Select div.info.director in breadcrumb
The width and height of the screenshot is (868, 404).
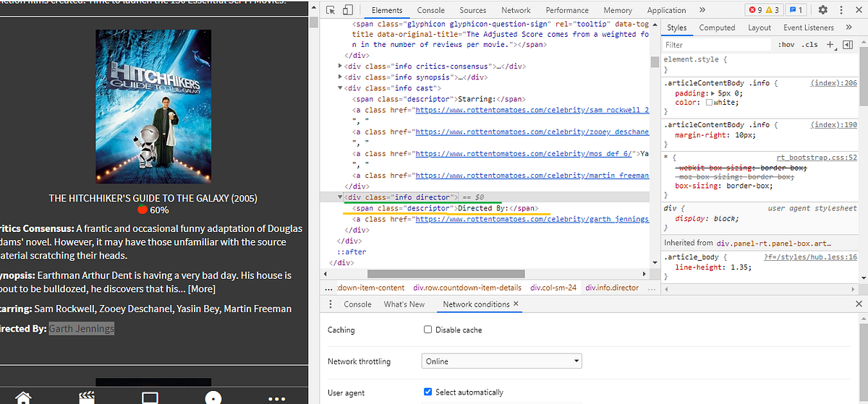pos(612,288)
